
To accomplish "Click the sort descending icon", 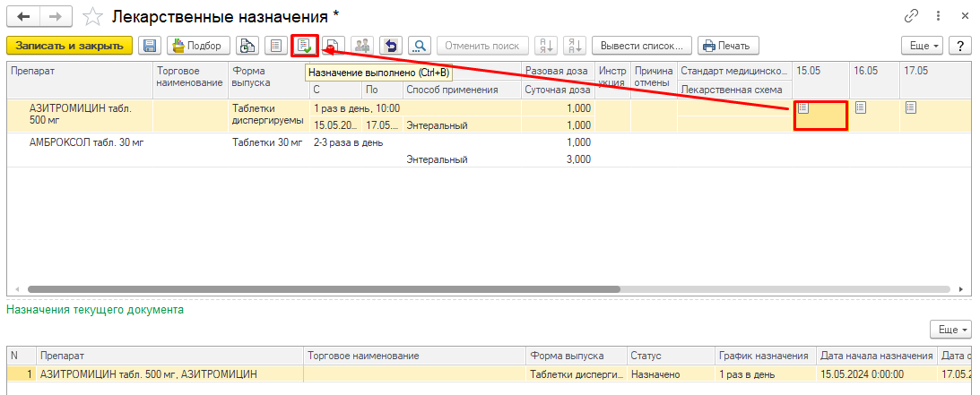I will (575, 46).
